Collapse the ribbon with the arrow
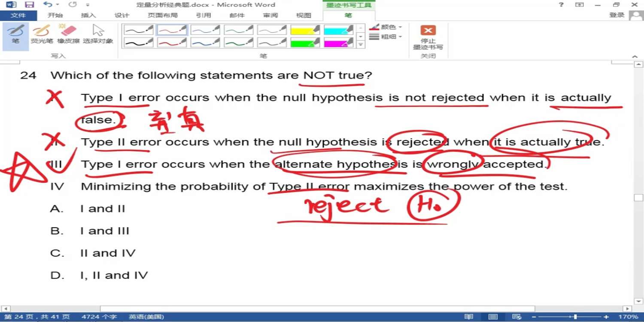The width and height of the screenshot is (644, 322). pos(635,57)
